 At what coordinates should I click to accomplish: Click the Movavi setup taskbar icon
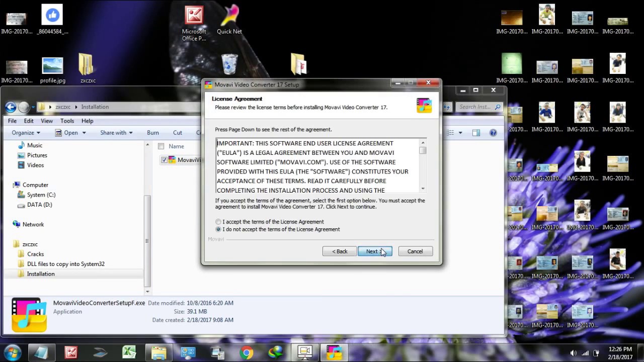(334, 352)
